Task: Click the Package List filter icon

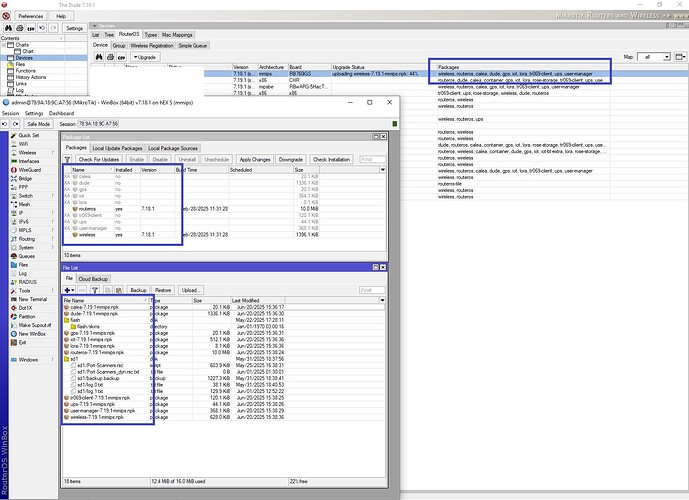Action: (68, 159)
